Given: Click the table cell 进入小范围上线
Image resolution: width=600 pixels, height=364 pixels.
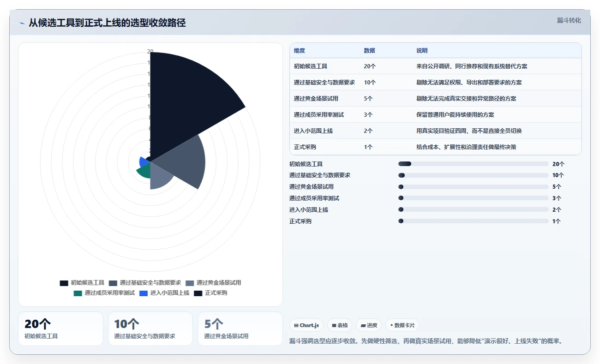Looking at the screenshot, I should [313, 131].
